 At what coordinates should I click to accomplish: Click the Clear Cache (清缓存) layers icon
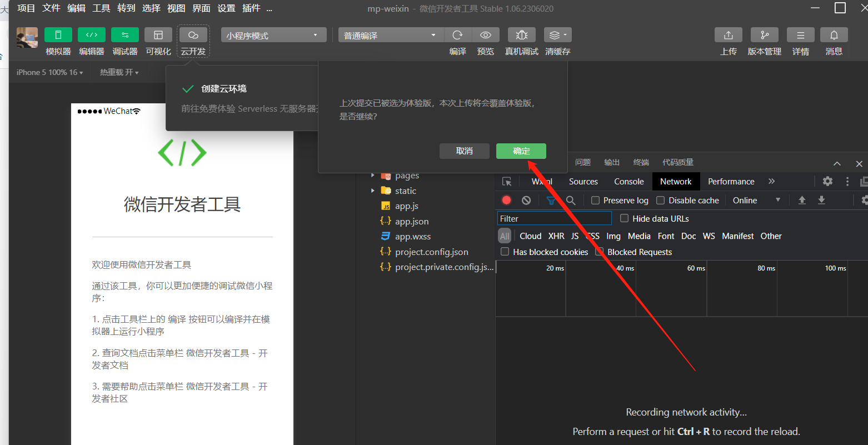coord(558,35)
